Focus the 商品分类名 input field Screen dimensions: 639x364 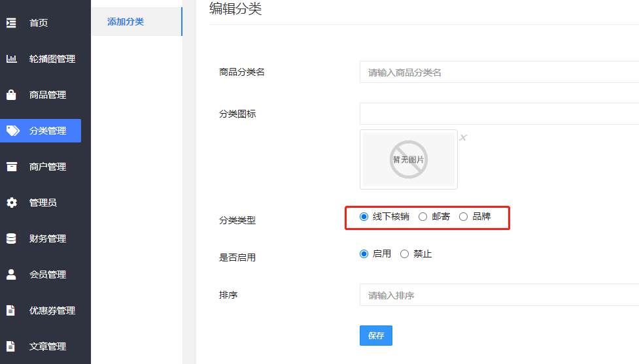coord(499,72)
